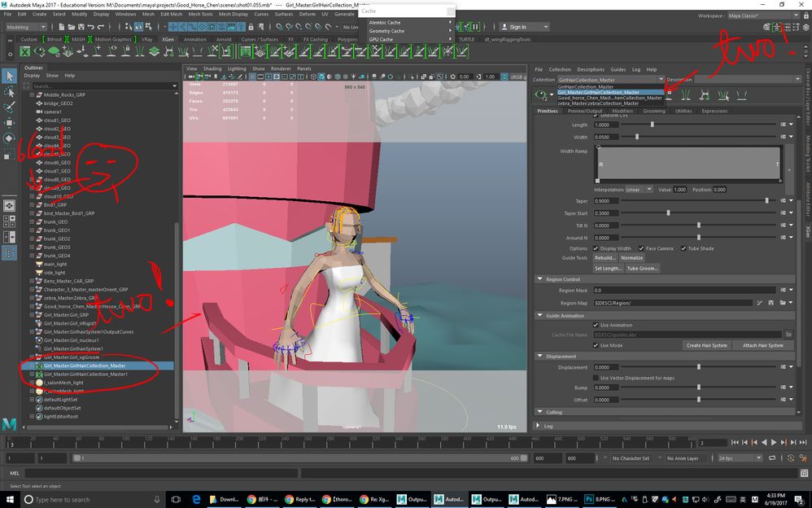This screenshot has width=812, height=508.
Task: Click the Tube Groom button
Action: (x=642, y=269)
